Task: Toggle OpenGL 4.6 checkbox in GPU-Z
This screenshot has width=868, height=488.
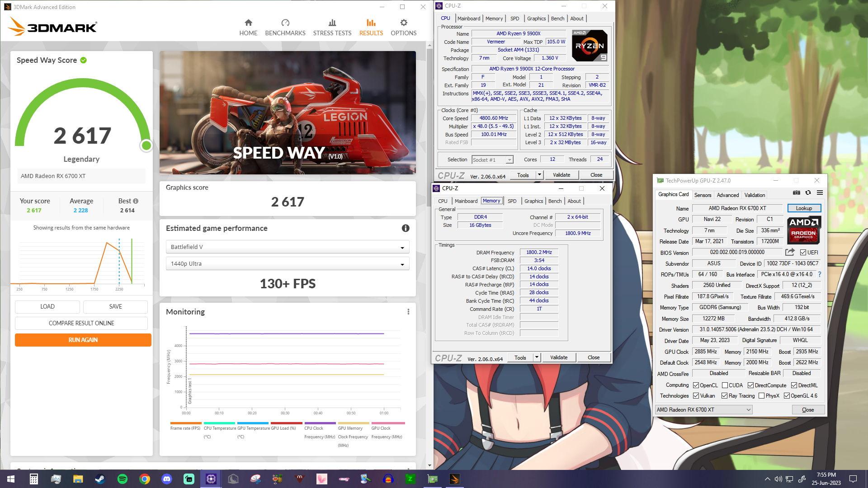Action: pyautogui.click(x=787, y=396)
